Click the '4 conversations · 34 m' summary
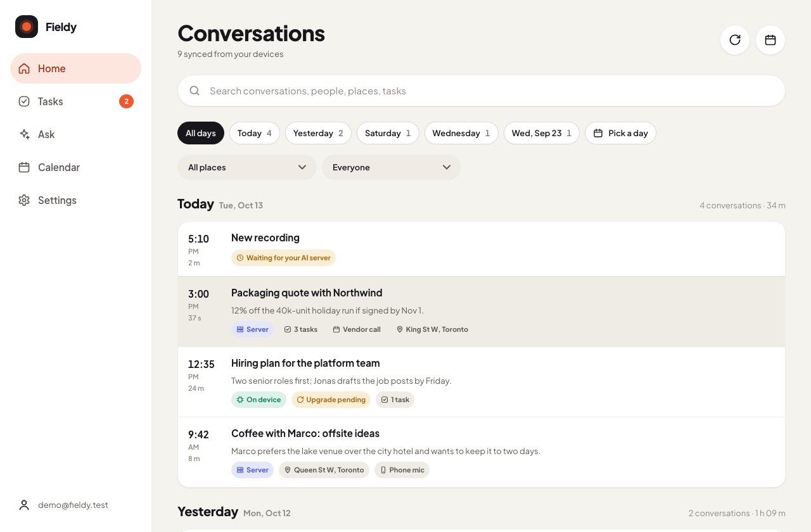The image size is (811, 532). pyautogui.click(x=743, y=205)
